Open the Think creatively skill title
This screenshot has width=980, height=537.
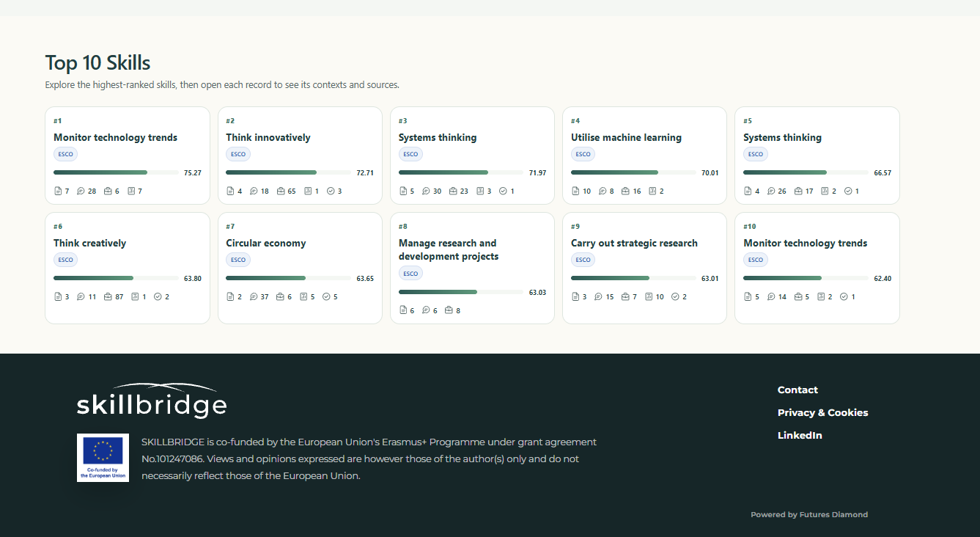(x=89, y=243)
